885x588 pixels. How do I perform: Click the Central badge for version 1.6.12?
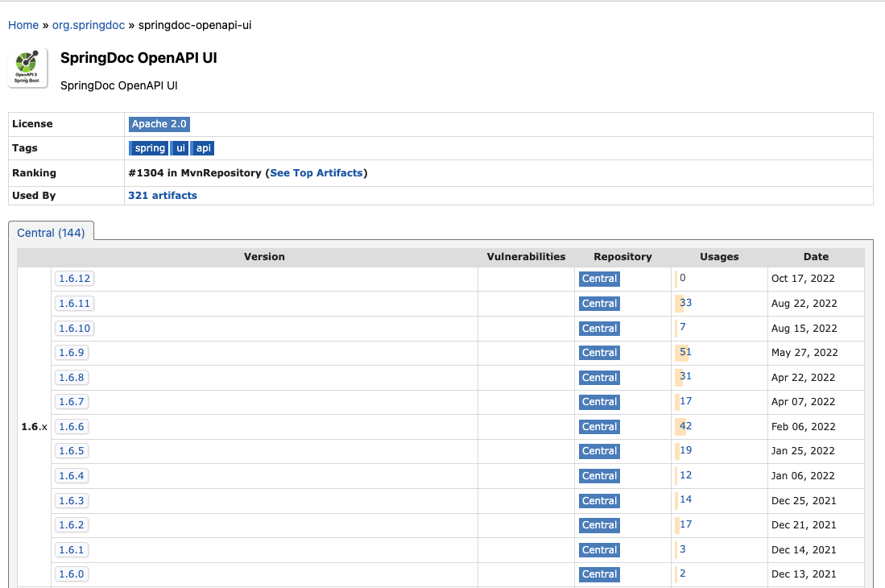[x=599, y=279]
